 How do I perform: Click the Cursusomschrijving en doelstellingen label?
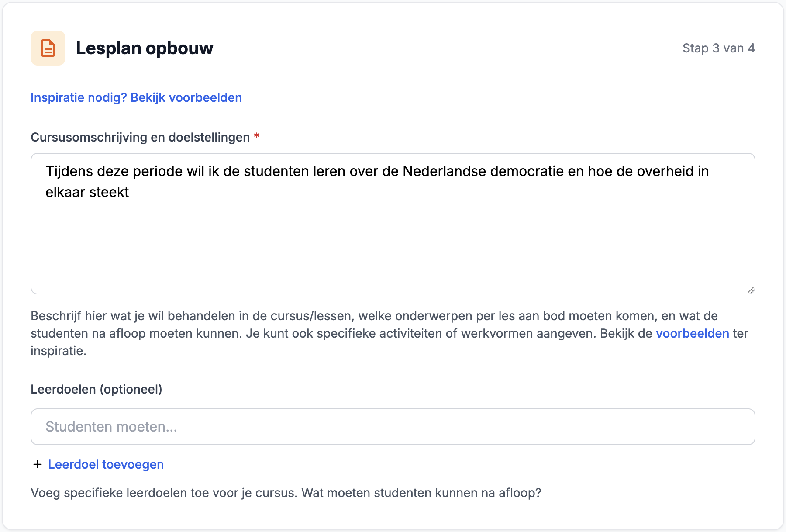click(140, 137)
